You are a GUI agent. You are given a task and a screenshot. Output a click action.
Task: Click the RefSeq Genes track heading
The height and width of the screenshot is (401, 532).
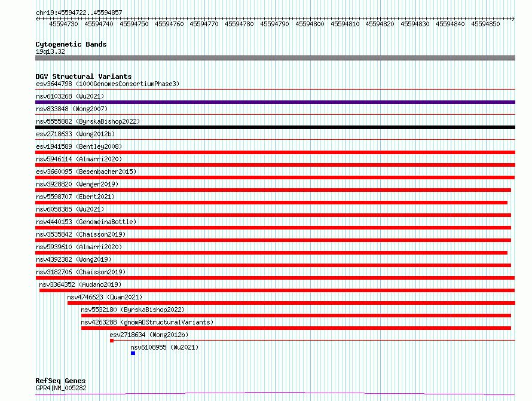(60, 381)
